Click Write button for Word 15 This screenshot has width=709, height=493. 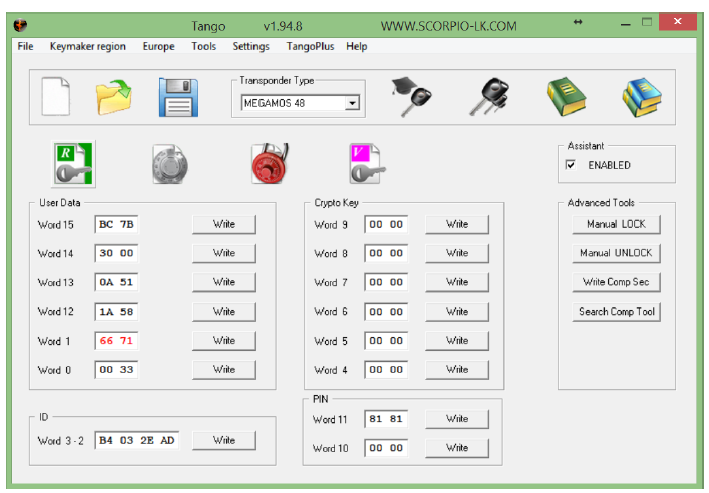click(224, 224)
